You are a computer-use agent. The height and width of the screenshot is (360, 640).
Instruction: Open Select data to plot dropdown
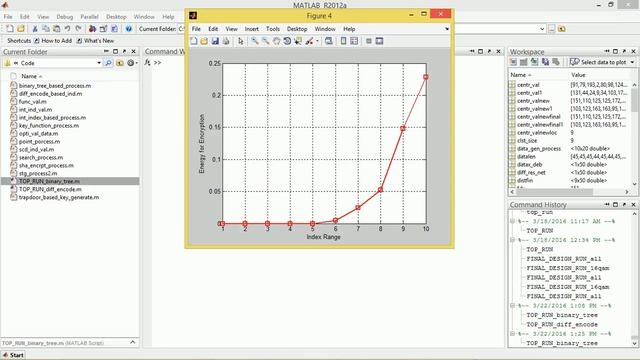pos(632,62)
